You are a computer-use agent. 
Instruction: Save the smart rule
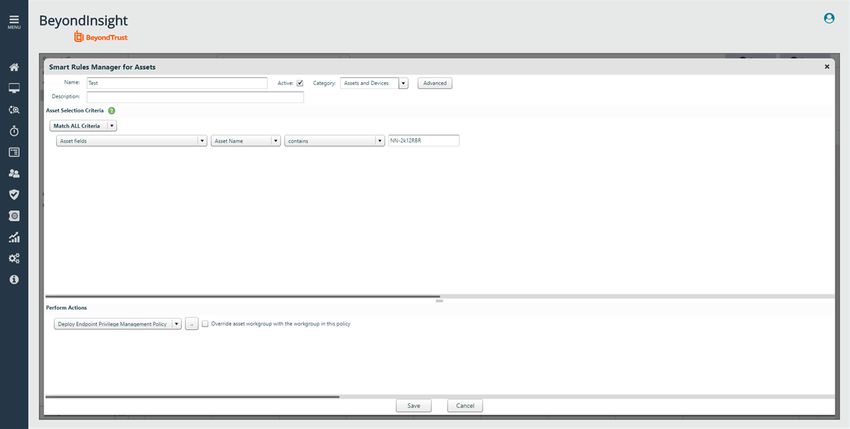point(414,406)
